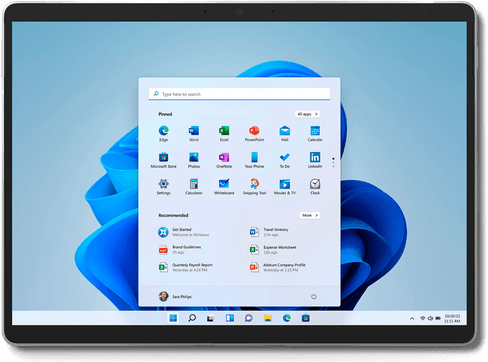Open the Edge browser pinned app
This screenshot has width=488, height=362.
tap(163, 133)
